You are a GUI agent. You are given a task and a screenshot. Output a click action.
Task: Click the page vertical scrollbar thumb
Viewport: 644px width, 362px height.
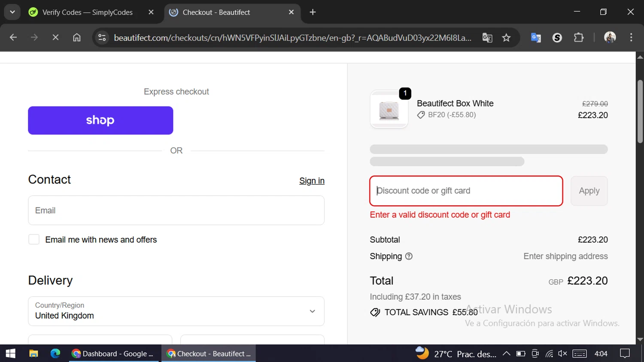click(640, 112)
